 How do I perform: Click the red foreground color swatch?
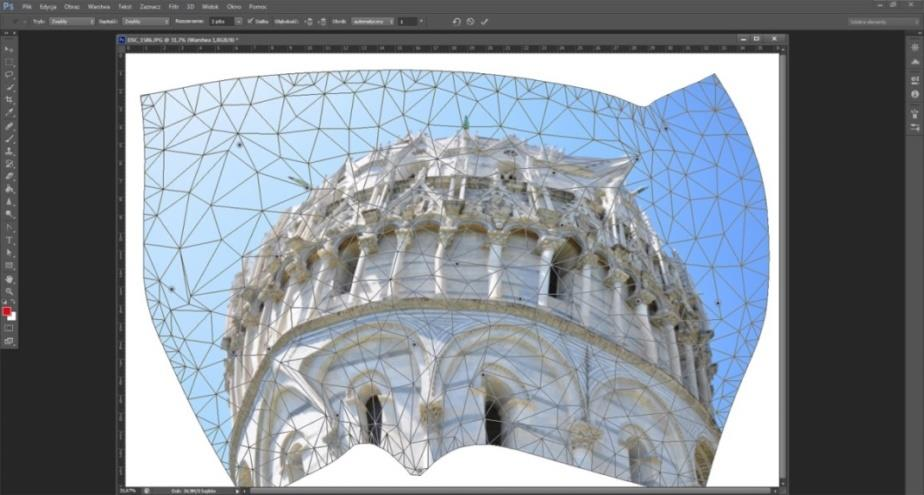[8, 312]
